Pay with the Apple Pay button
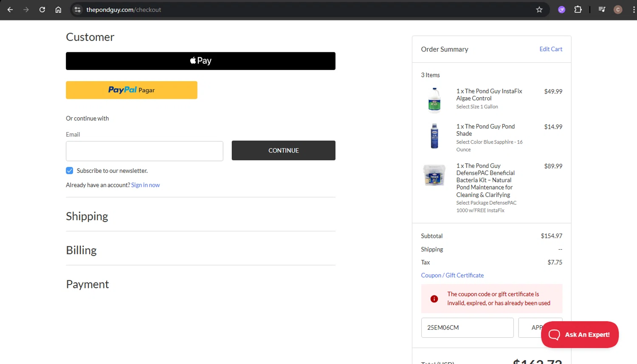637x364 pixels. tap(200, 61)
